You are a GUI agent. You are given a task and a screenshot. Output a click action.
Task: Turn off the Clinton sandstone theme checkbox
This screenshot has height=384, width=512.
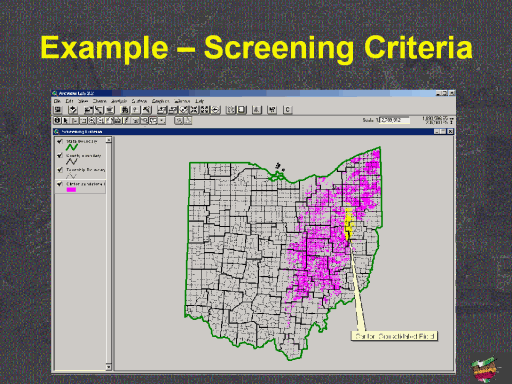60,184
